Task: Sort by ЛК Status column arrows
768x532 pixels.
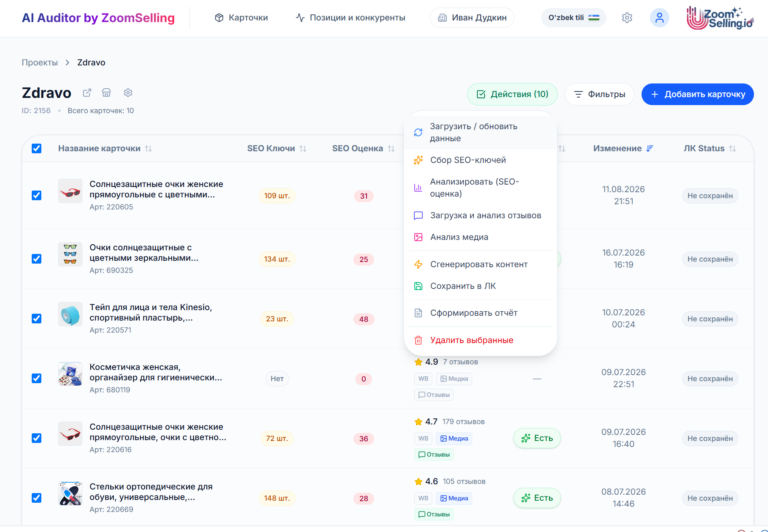Action: pyautogui.click(x=733, y=148)
